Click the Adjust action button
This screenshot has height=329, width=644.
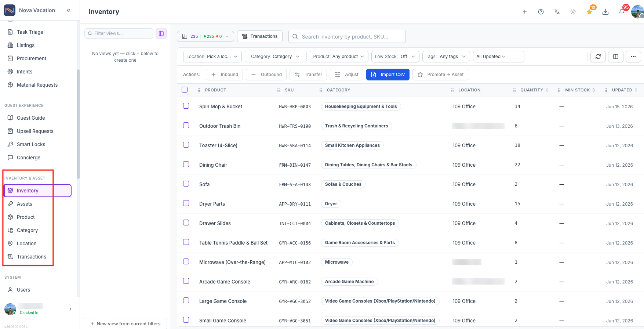(347, 75)
